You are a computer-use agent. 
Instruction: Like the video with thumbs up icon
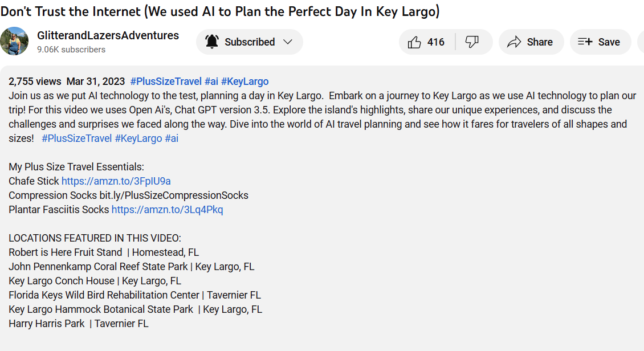(414, 42)
